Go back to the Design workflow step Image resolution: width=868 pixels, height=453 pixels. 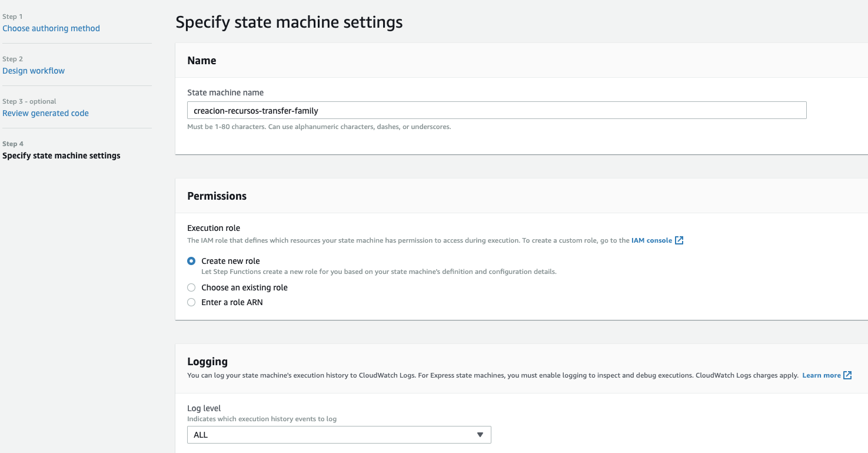coord(34,71)
